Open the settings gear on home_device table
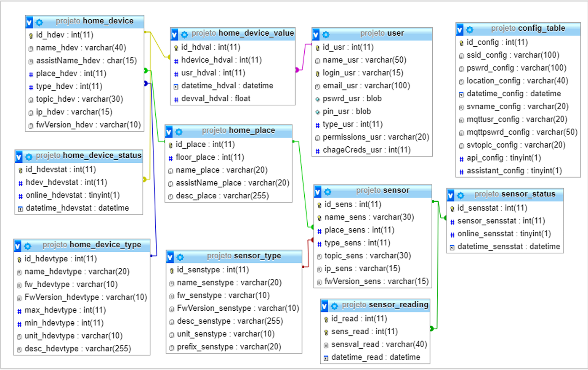Viewport: 588px width, 370px height. pos(40,21)
